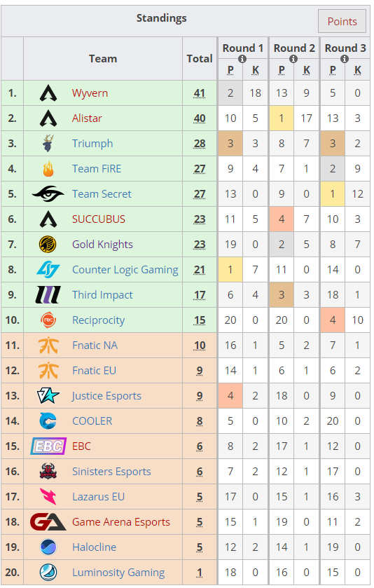This screenshot has height=588, width=374.
Task: Click the Round 3 info icon
Action: 345,59
